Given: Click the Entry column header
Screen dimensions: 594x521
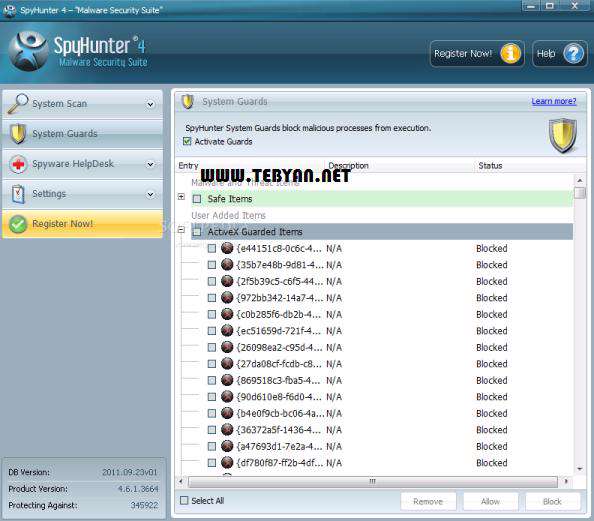Looking at the screenshot, I should click(188, 166).
